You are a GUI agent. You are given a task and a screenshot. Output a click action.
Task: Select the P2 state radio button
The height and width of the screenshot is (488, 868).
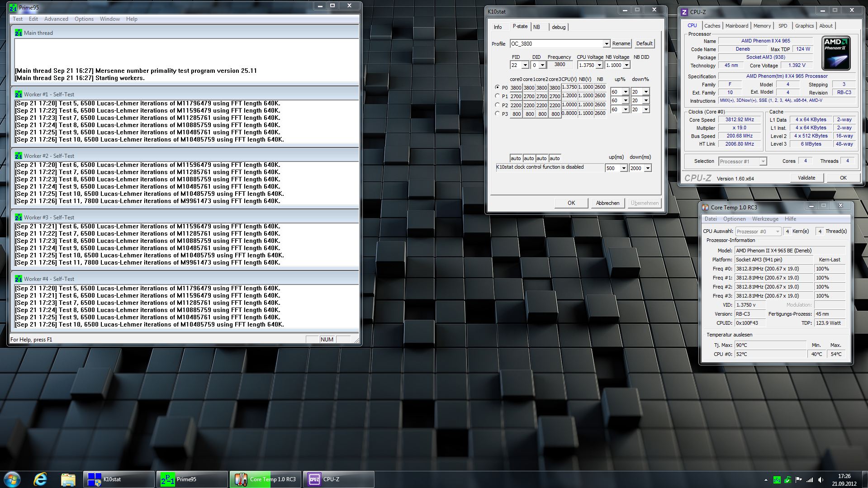(498, 105)
